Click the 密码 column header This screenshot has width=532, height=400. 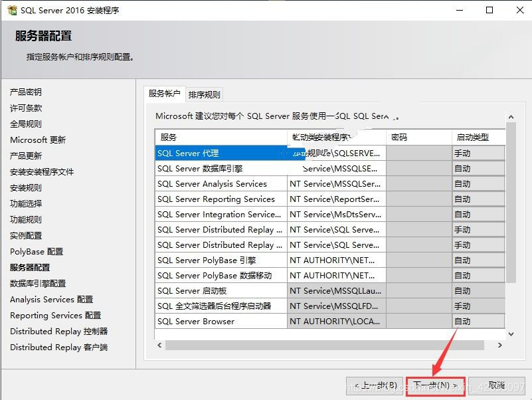[x=419, y=137]
